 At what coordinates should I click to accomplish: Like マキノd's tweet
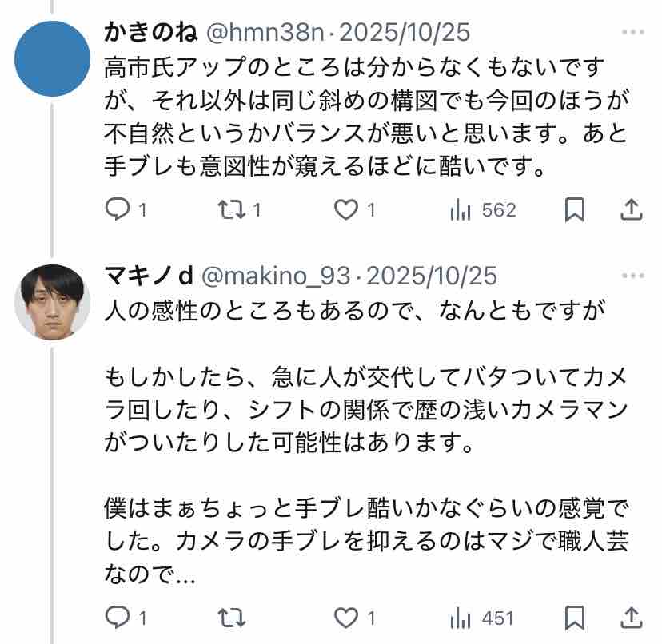pos(345,618)
